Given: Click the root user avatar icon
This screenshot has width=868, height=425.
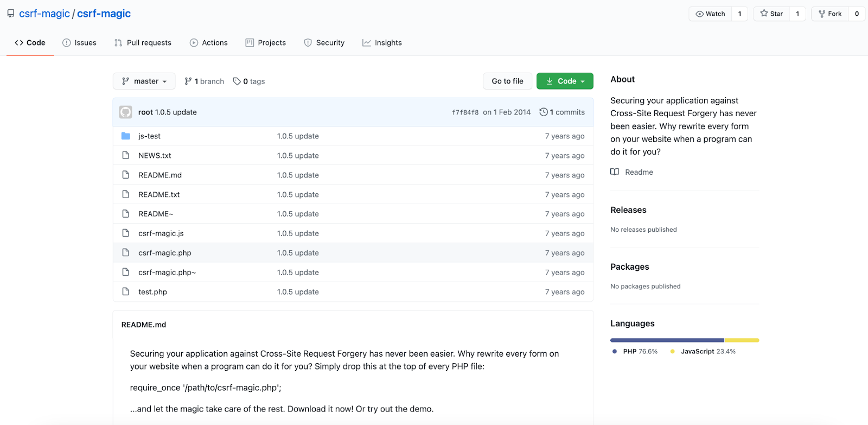Looking at the screenshot, I should click(x=126, y=112).
